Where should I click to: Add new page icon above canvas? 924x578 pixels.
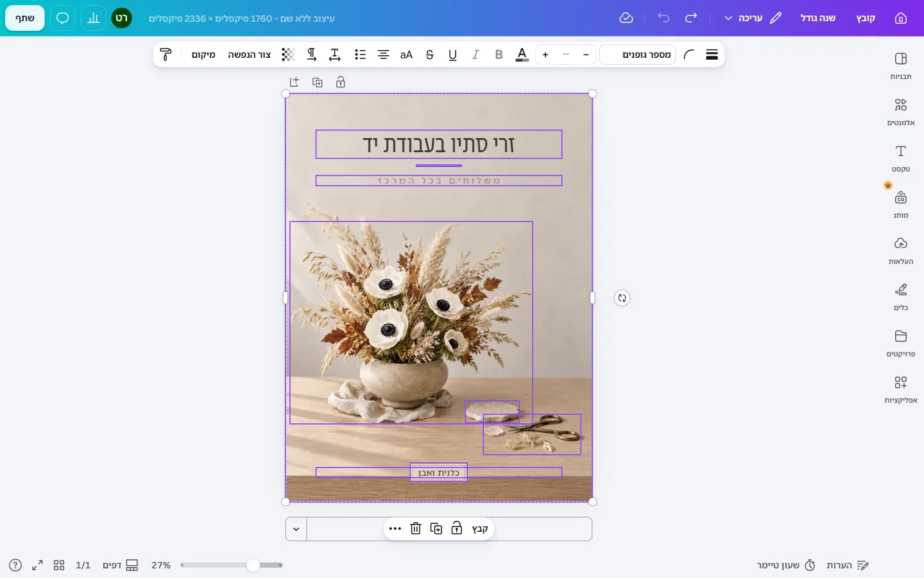coord(295,82)
